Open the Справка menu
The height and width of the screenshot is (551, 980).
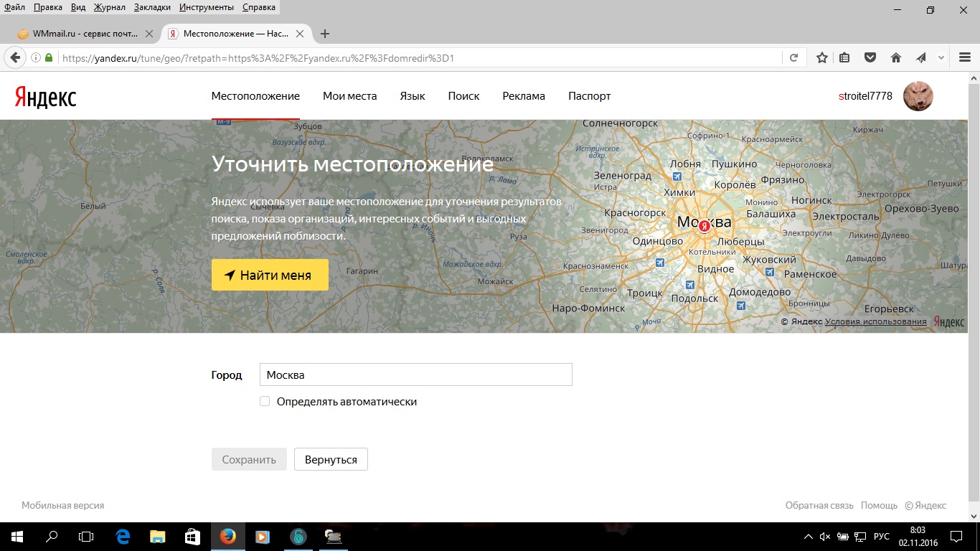pos(259,7)
